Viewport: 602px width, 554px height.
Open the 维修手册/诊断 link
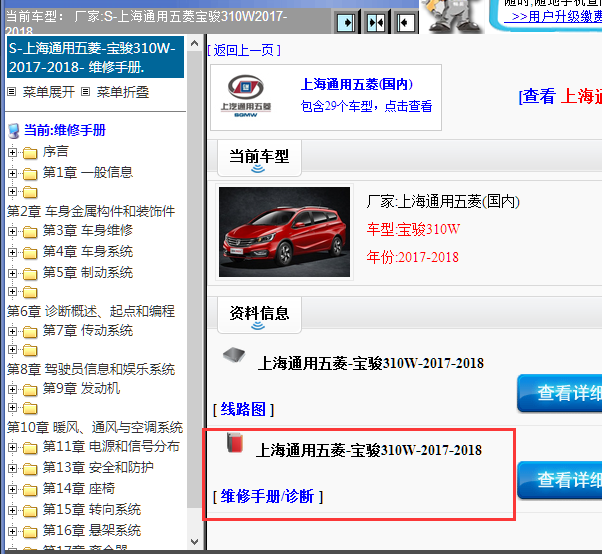click(x=268, y=496)
